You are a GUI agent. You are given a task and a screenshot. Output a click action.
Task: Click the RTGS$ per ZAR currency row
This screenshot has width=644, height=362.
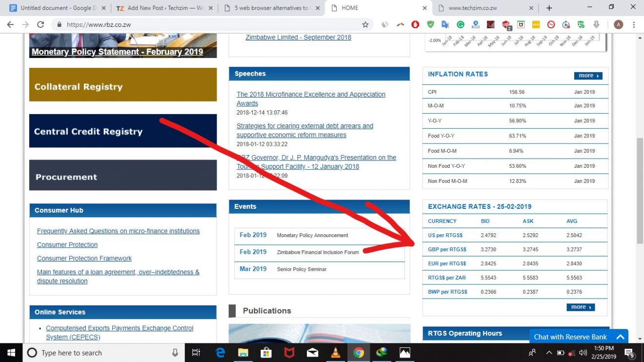pyautogui.click(x=515, y=278)
